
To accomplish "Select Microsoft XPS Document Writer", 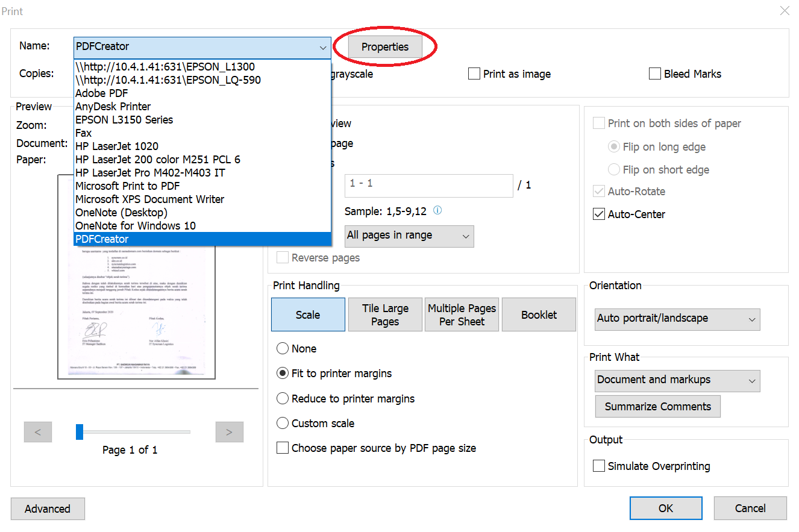I will (202, 199).
